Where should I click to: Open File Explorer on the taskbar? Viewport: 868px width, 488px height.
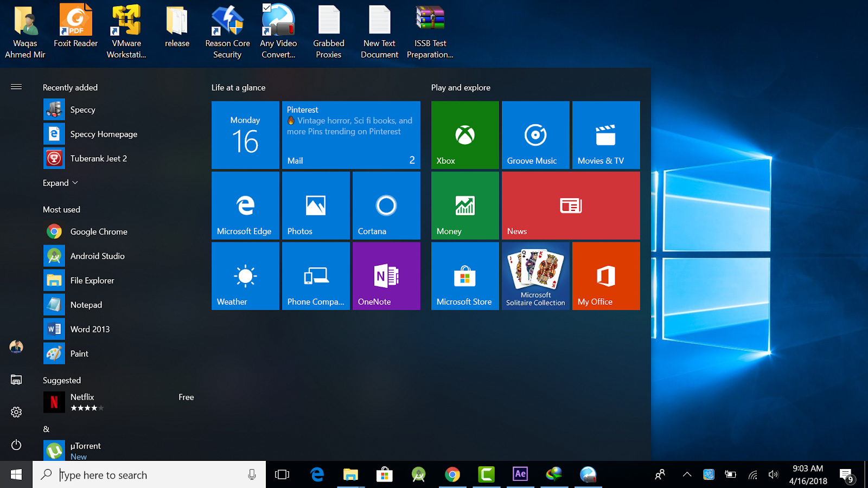[x=350, y=474]
